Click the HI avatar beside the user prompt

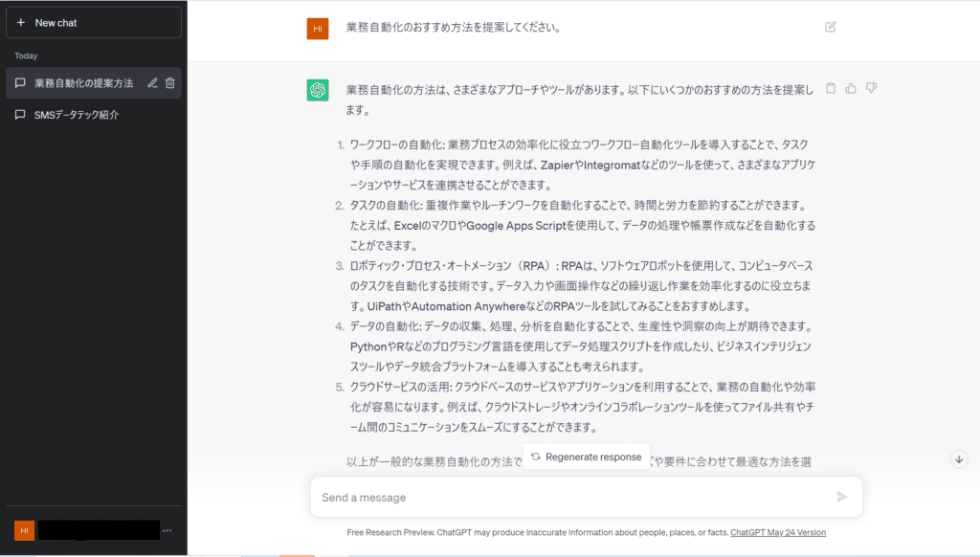pos(318,29)
